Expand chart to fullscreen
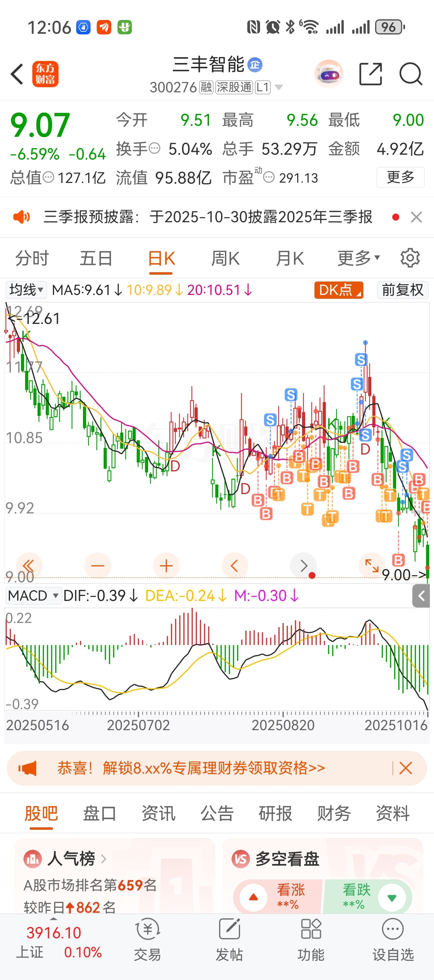Viewport: 434px width, 980px height. 372,566
